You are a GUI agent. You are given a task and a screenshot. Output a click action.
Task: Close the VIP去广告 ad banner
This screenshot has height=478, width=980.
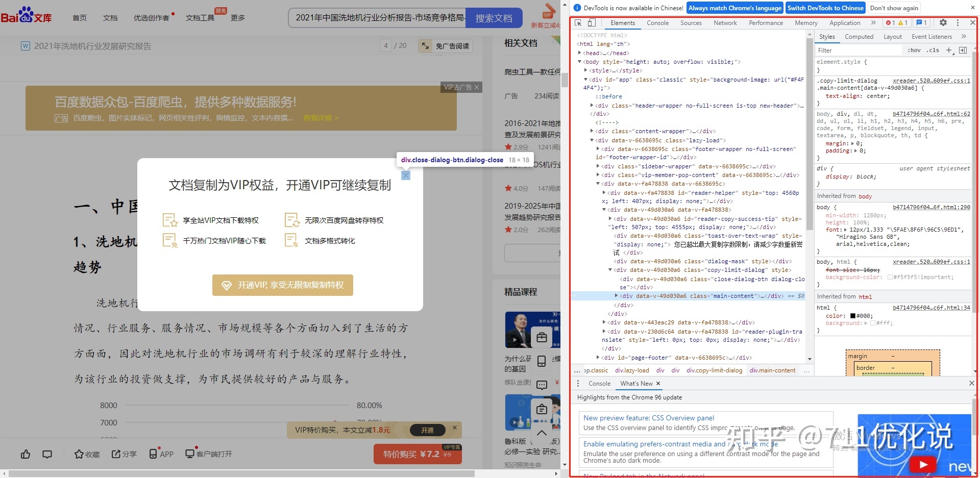point(477,87)
